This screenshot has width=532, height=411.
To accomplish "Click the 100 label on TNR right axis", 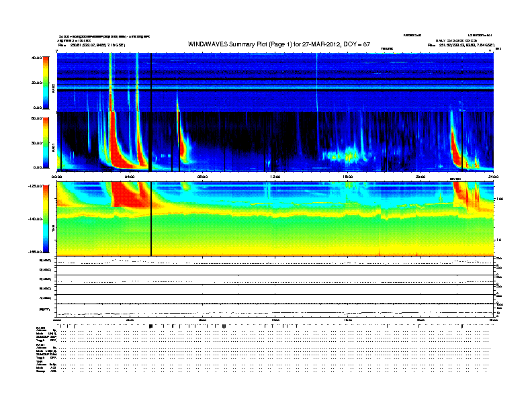I will 500,199.
